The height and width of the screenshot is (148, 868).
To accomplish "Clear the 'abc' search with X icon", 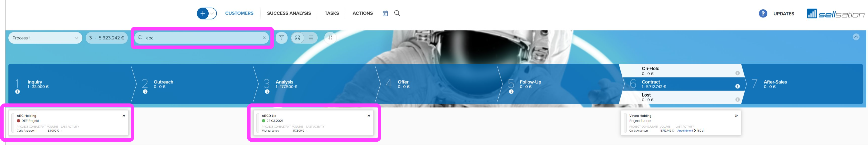I will coord(264,38).
